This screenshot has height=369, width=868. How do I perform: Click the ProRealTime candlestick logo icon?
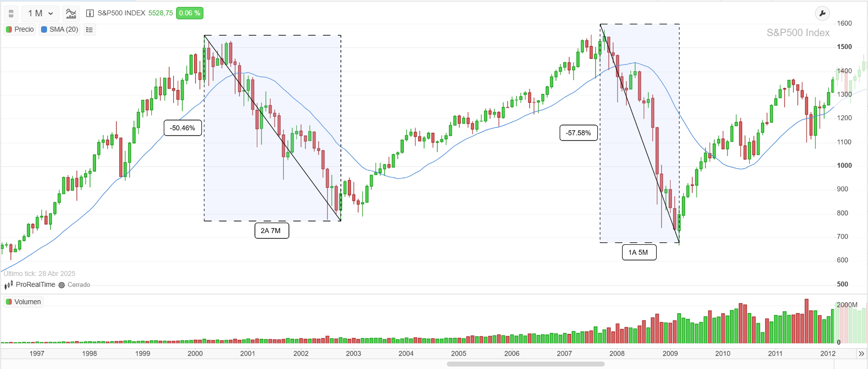[x=7, y=284]
